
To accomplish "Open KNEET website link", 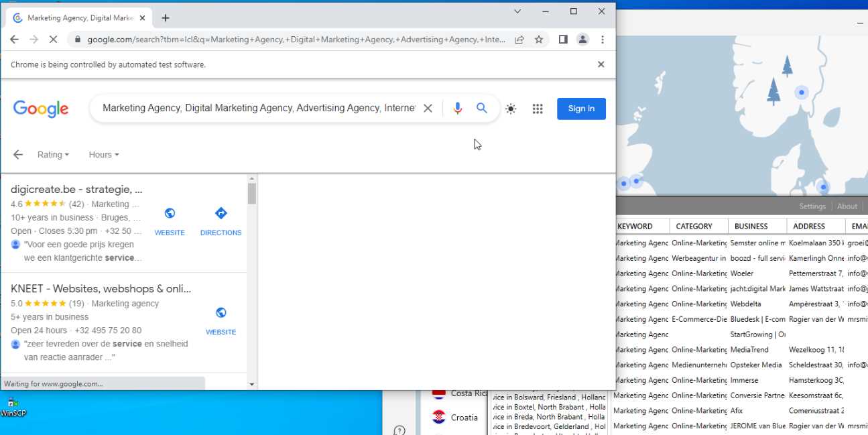I will tap(221, 320).
